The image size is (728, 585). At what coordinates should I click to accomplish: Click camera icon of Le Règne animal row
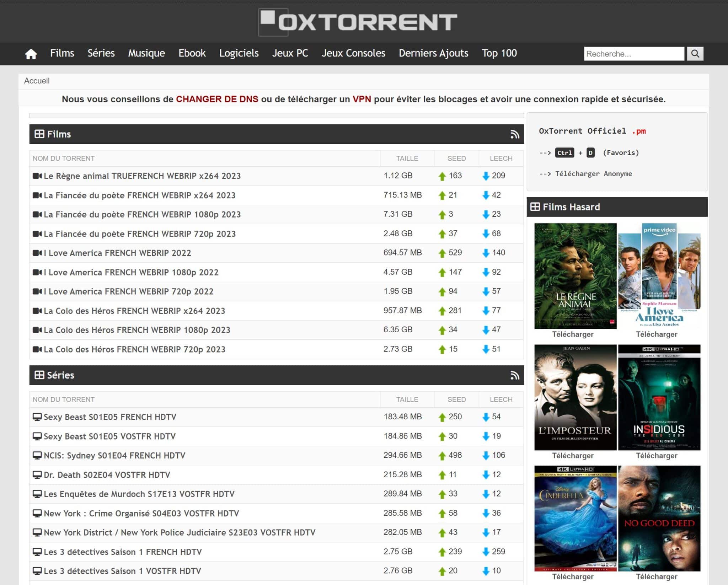click(x=37, y=176)
